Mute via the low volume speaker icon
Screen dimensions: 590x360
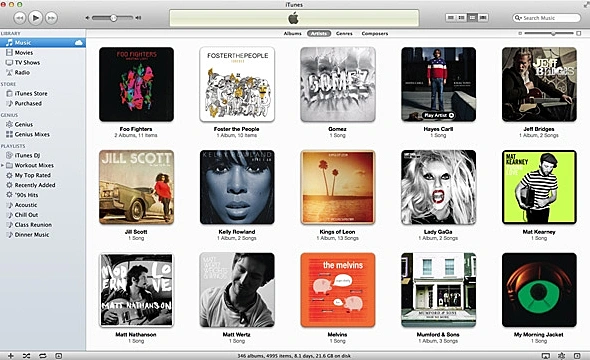(x=87, y=18)
